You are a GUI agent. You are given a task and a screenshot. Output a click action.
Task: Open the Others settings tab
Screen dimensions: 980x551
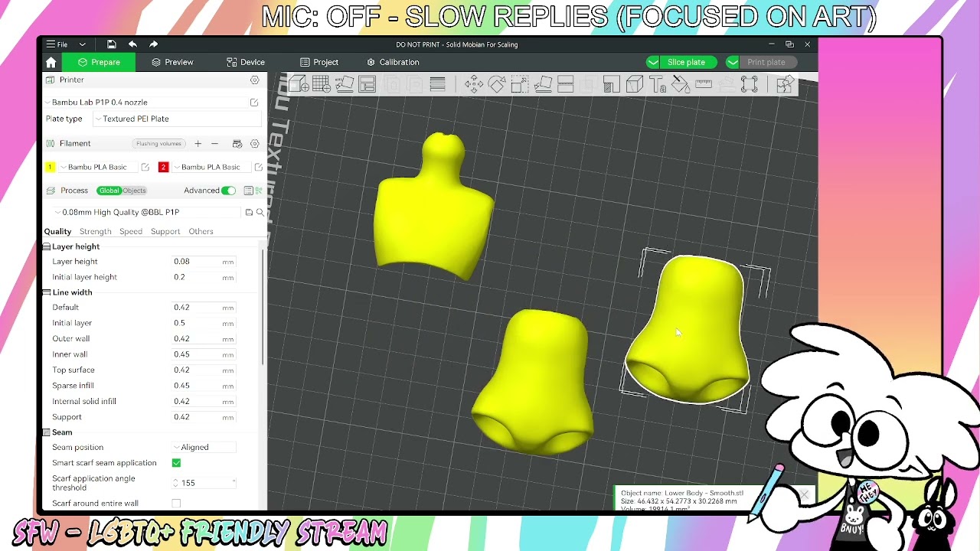(201, 231)
